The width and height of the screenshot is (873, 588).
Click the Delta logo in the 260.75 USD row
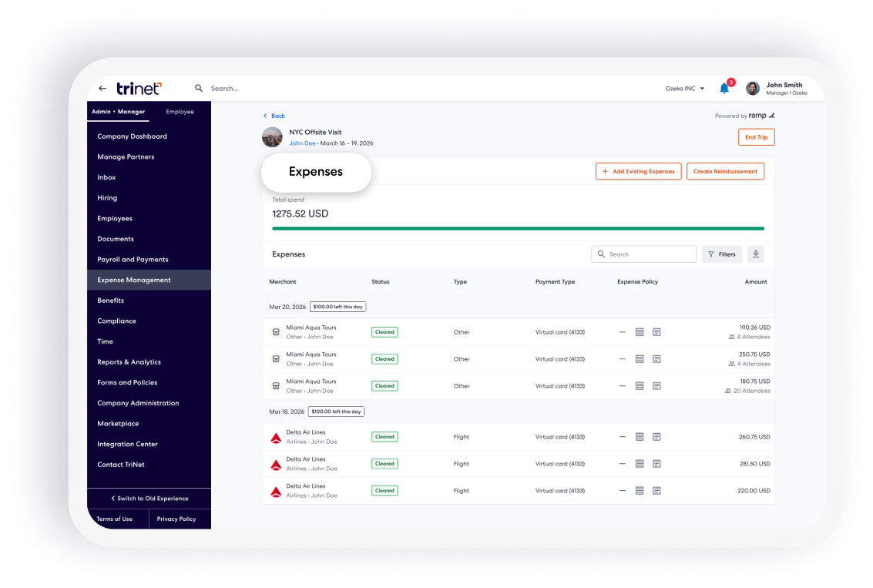tap(276, 438)
